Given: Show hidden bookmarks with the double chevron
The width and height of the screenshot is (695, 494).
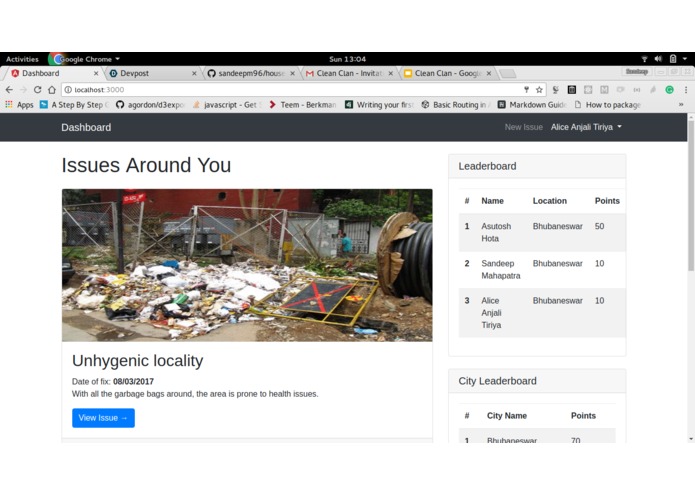Looking at the screenshot, I should click(x=681, y=105).
